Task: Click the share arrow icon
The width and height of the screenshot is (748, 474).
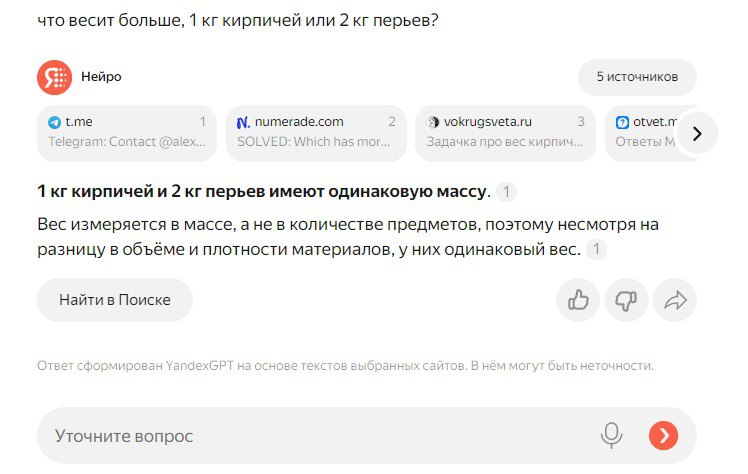Action: [x=675, y=300]
